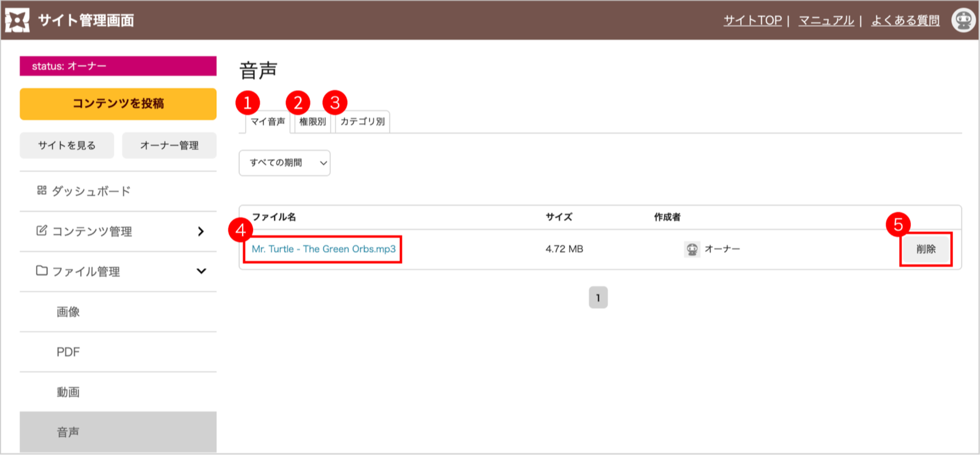Viewport: 980px width, 455px height.
Task: Collapse the ファイル管理 section chevron
Action: [x=201, y=271]
